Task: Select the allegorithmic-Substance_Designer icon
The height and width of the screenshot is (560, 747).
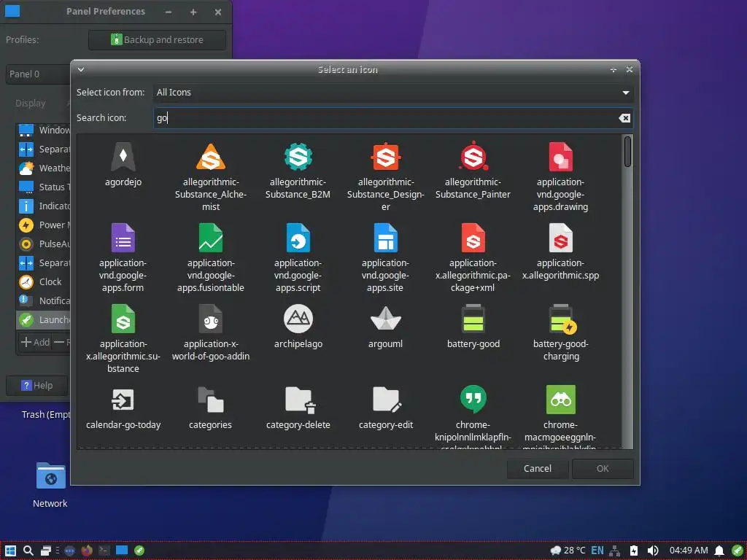Action: point(385,176)
